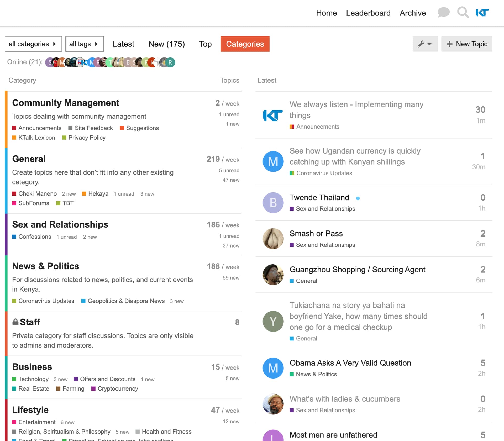Screen dimensions: 504x441
Task: Expand the all tags dropdown
Action: [x=84, y=44]
